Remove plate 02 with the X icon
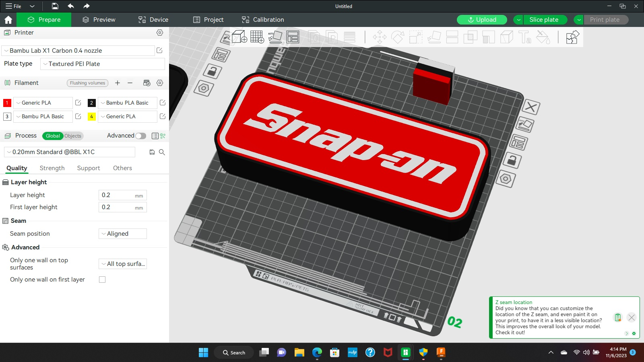 [x=531, y=107]
